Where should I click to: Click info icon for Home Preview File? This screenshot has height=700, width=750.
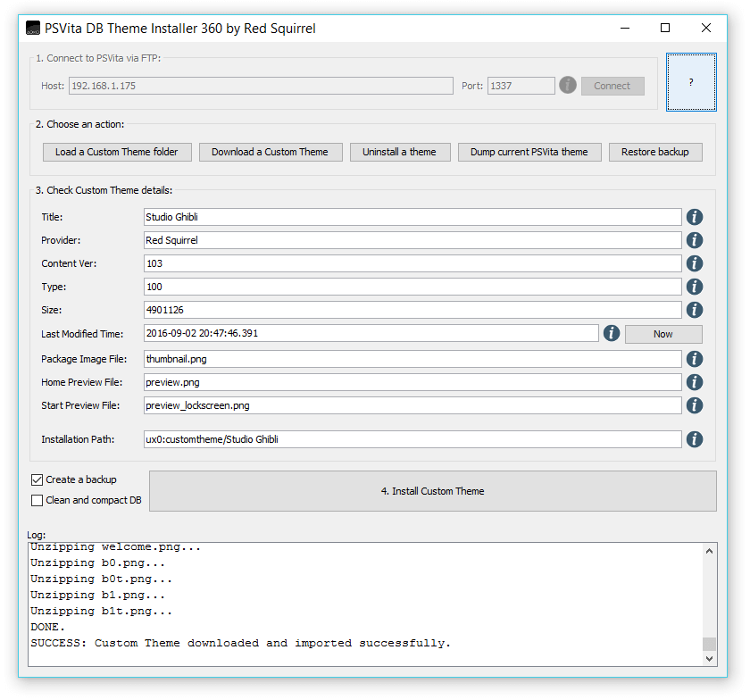click(x=695, y=382)
